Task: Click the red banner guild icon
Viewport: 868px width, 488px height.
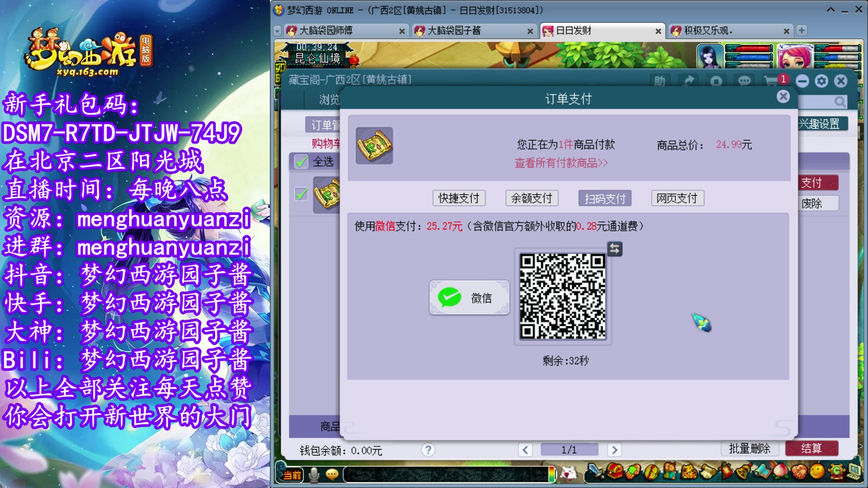Action: click(726, 470)
